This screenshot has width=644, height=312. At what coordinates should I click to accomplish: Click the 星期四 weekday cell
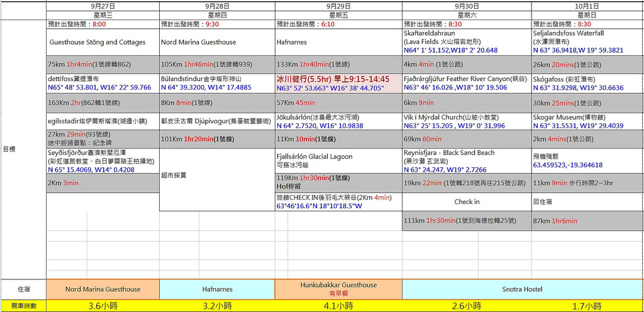217,15
